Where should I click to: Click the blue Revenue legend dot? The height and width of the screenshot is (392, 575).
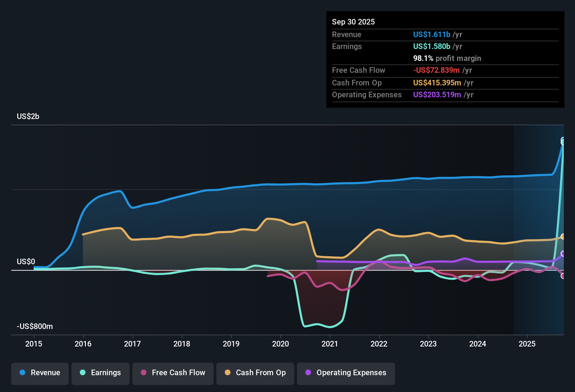point(22,373)
